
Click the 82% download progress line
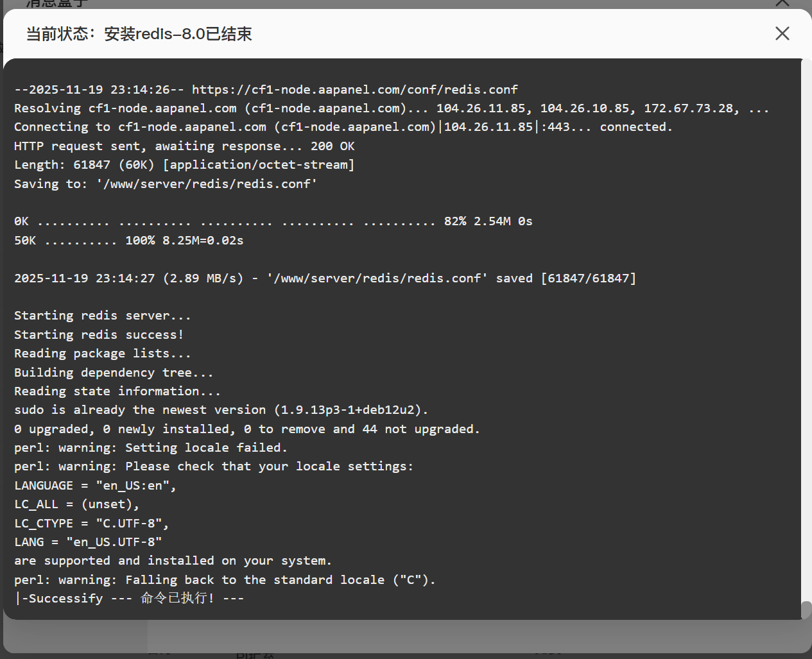coord(273,221)
